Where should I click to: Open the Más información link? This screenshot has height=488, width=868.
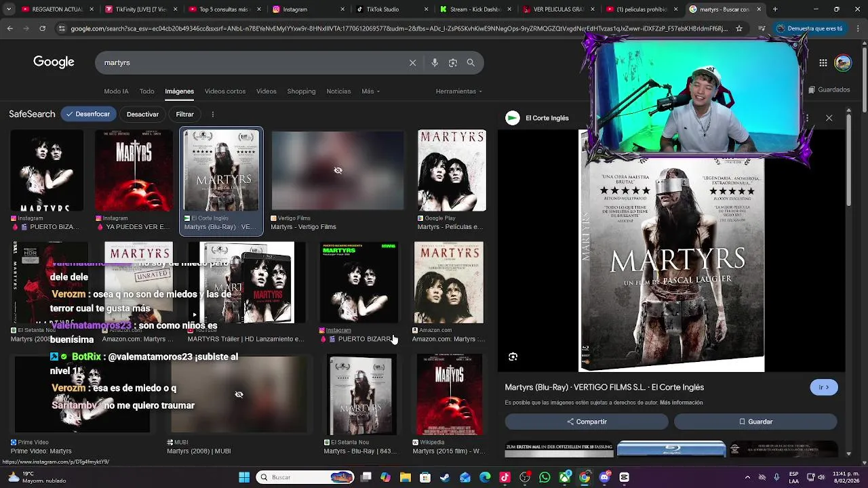click(681, 403)
